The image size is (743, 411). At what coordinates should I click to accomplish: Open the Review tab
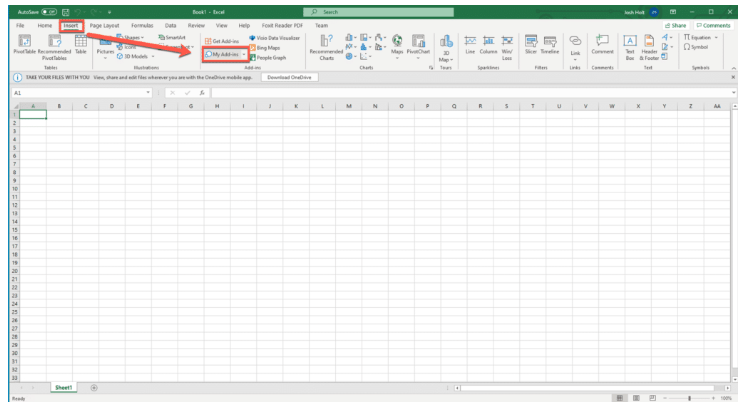[x=196, y=26]
